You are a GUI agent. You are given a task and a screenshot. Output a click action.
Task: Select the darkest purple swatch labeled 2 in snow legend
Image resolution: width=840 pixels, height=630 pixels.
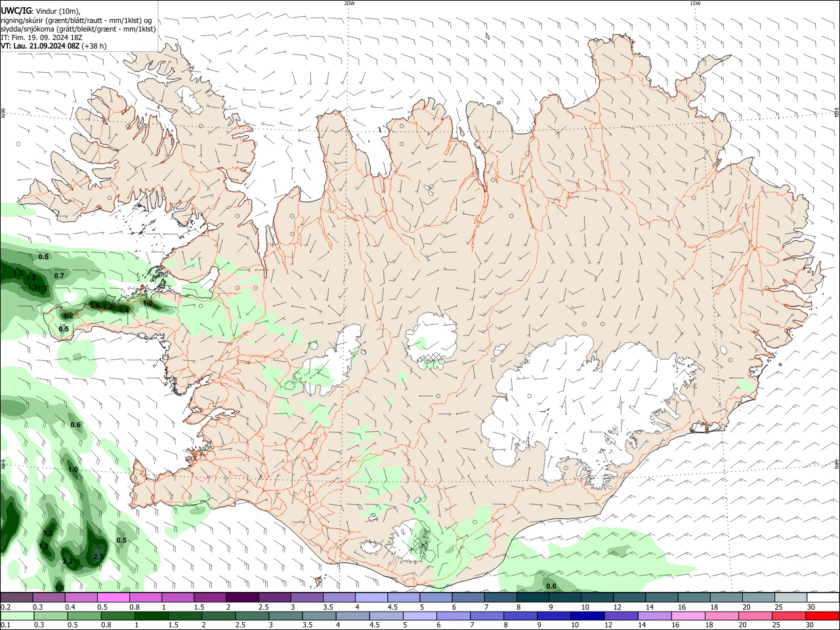pos(241,598)
